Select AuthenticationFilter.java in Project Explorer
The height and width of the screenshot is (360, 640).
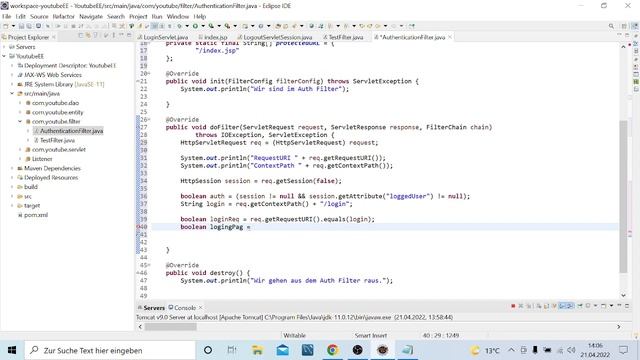68,131
